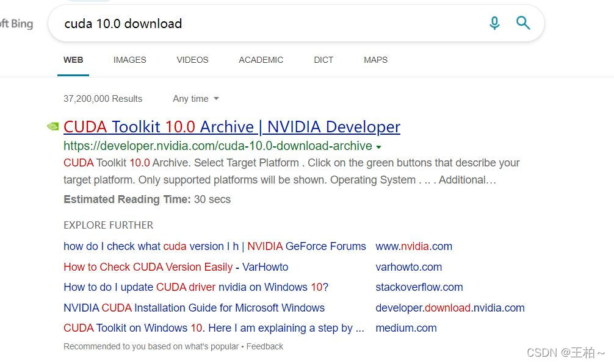
Task: Click the stackoverflow.com domain link
Action: click(419, 287)
